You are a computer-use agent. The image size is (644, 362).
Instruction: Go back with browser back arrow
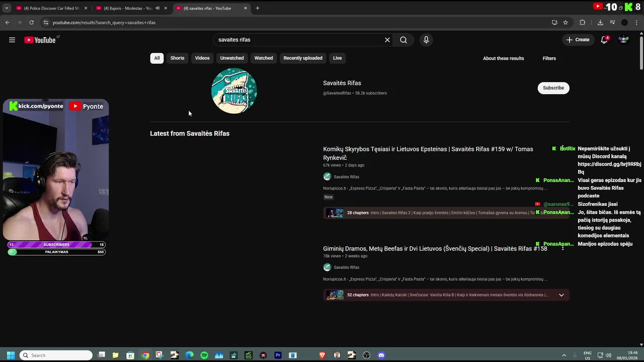pyautogui.click(x=7, y=22)
